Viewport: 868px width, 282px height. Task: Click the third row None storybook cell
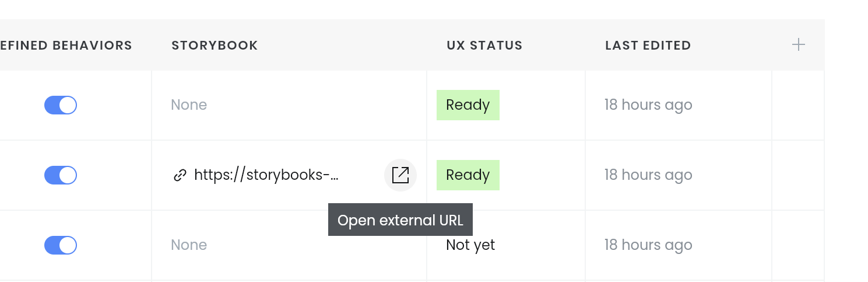(x=289, y=245)
